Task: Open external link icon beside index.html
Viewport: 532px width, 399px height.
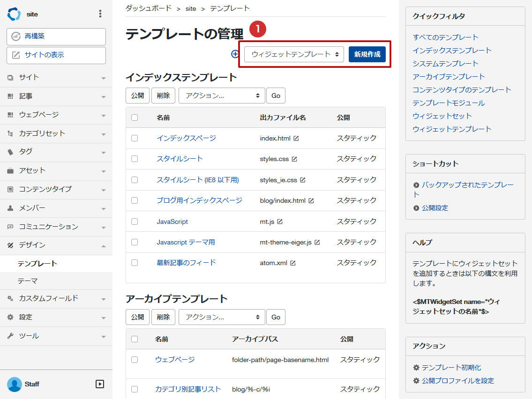Action: tap(296, 139)
